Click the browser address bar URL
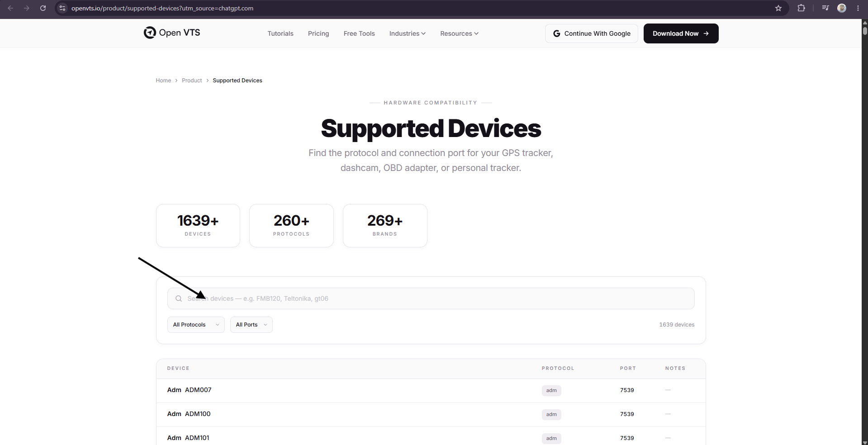The image size is (868, 445). click(x=162, y=8)
